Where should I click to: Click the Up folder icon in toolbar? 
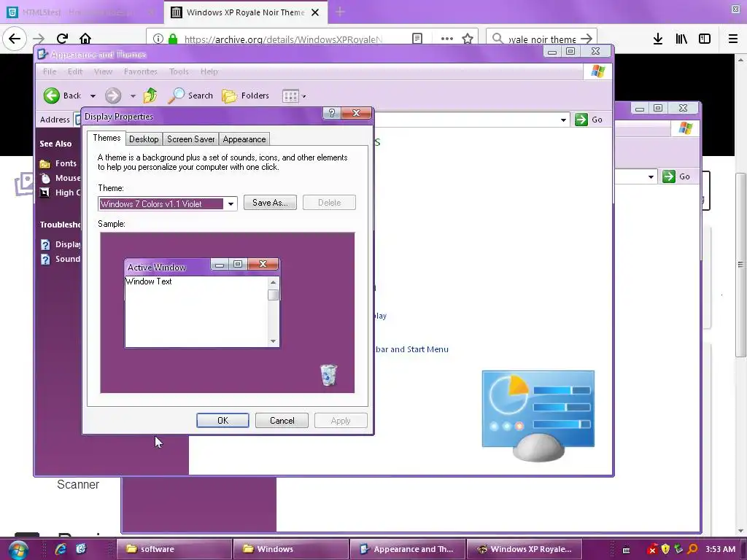[x=150, y=96]
